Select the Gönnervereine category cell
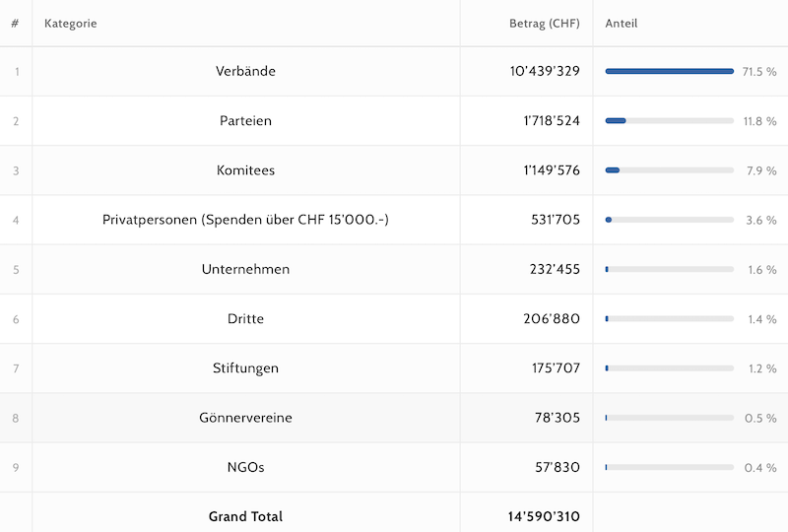The height and width of the screenshot is (532, 788). [245, 418]
